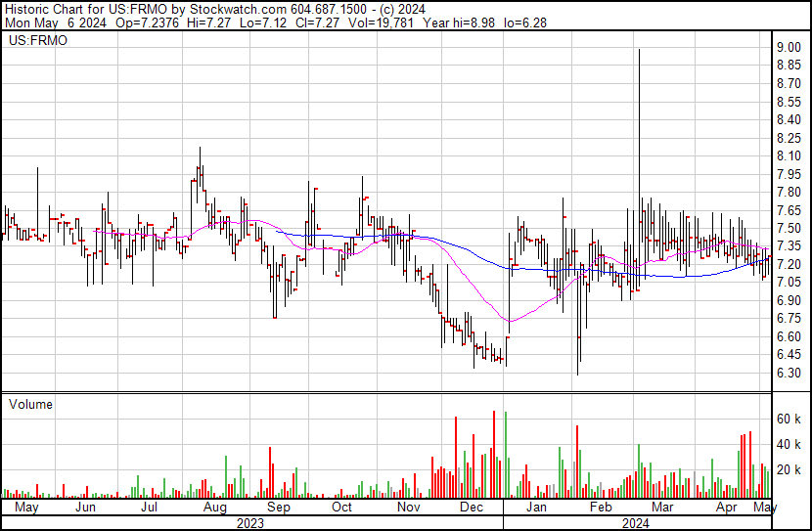Click the Jun month marker
Screen dimensions: 812x531
pyautogui.click(x=86, y=509)
